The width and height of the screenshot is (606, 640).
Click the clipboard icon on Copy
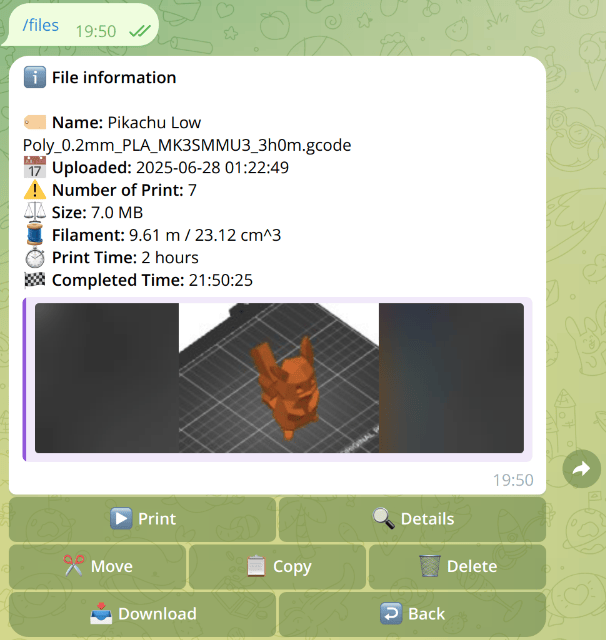point(256,566)
